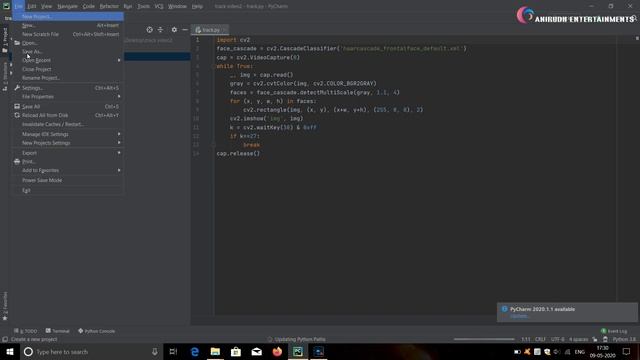Select New... in the File menu
This screenshot has height=360, width=640.
[68, 25]
